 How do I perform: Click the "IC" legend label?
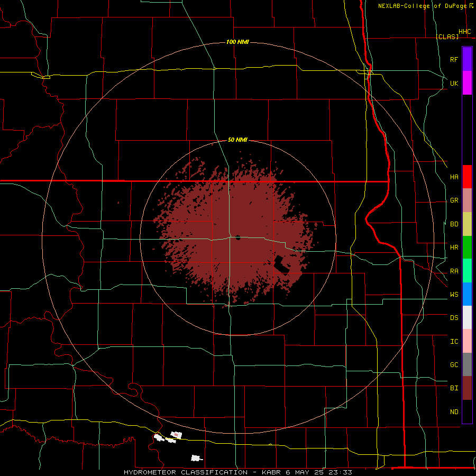[x=454, y=342]
